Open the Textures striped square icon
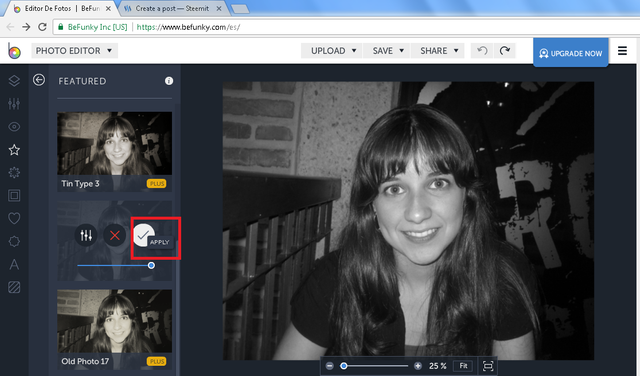This screenshot has height=376, width=640. click(14, 287)
